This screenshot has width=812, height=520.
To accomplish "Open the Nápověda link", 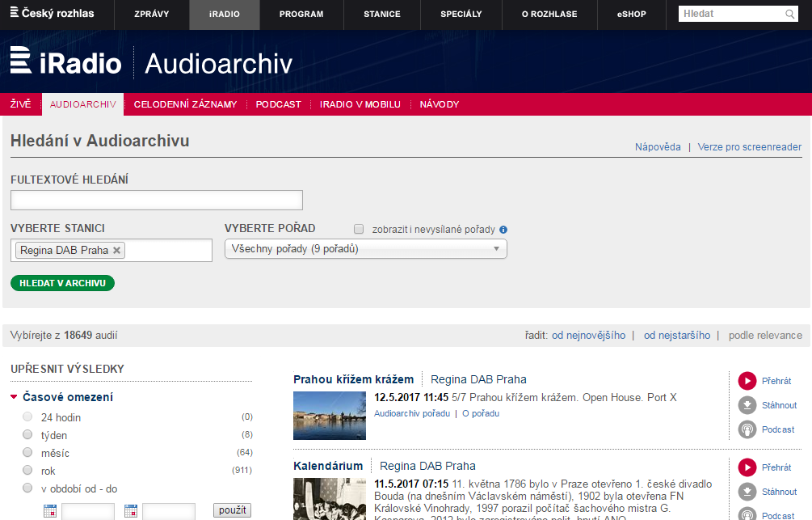I will [658, 146].
